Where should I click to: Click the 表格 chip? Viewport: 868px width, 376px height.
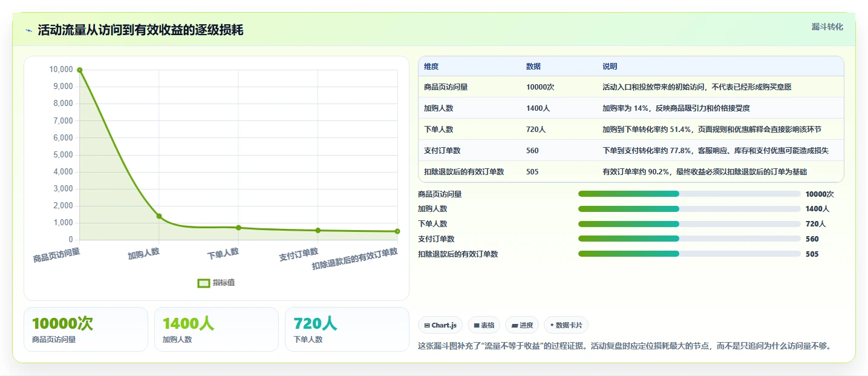[x=484, y=325]
